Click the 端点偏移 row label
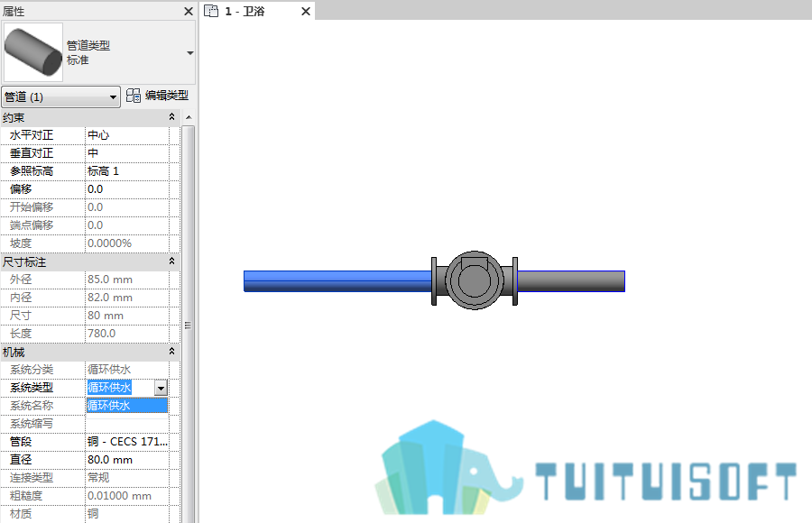The image size is (812, 523). pyautogui.click(x=32, y=225)
